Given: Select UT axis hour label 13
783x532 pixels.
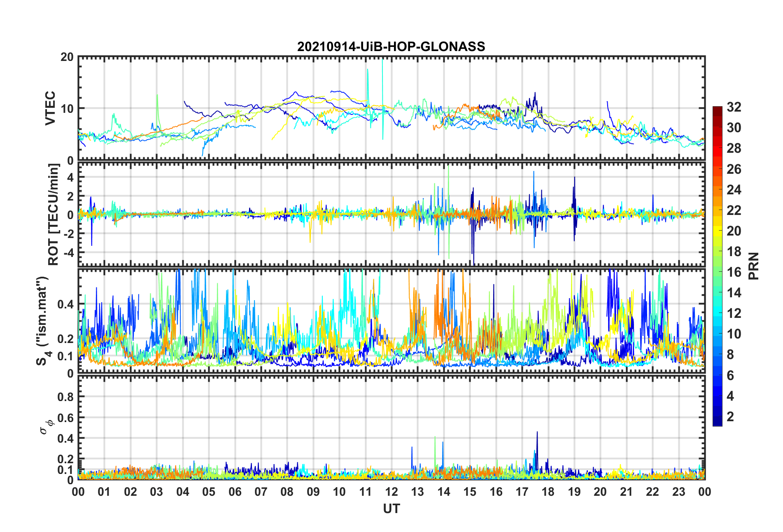Looking at the screenshot, I should coord(417,492).
